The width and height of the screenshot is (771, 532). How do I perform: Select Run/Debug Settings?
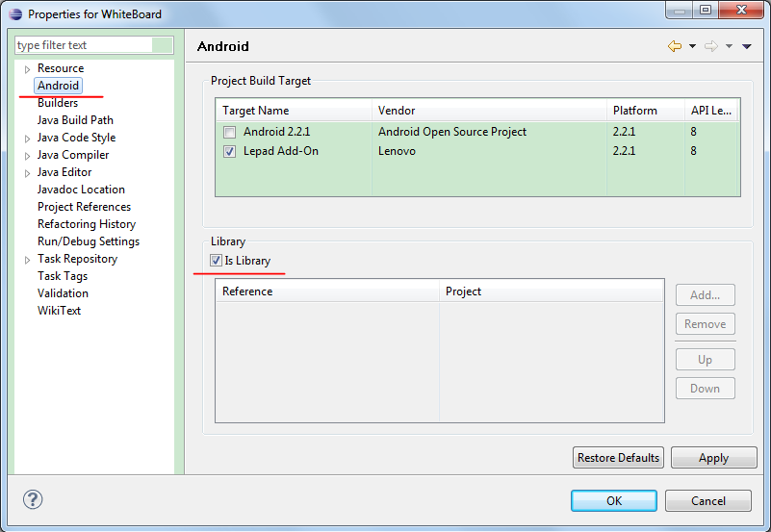[89, 241]
